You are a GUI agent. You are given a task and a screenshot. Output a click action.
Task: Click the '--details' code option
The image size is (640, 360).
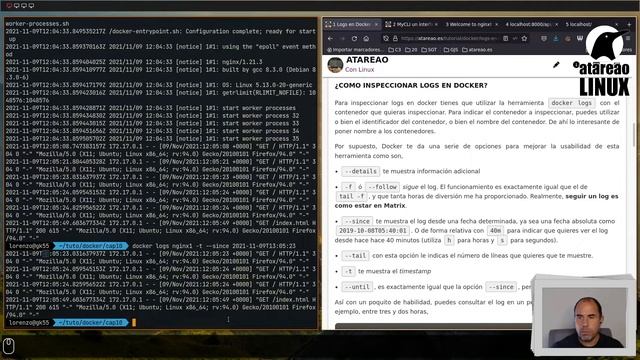(x=360, y=171)
